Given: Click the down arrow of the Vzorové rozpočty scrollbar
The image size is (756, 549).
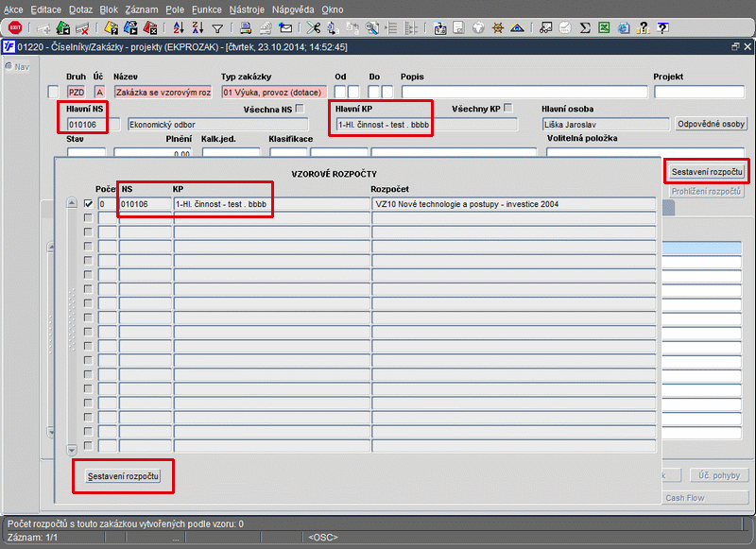Looking at the screenshot, I should tap(72, 450).
